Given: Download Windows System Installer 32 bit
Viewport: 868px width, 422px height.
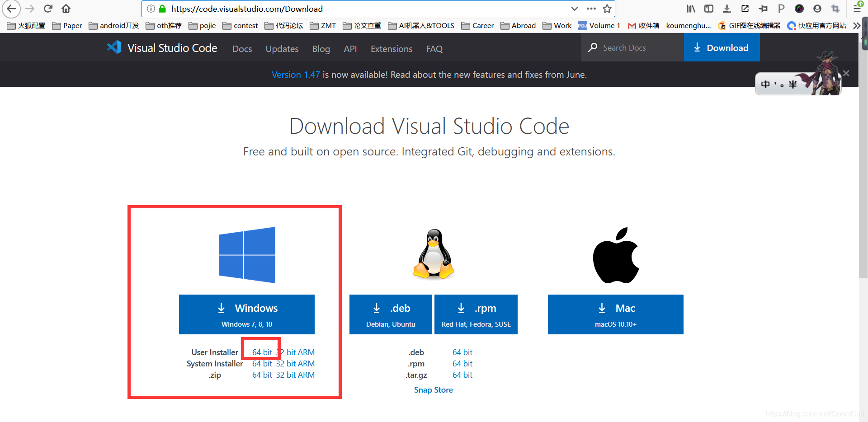Looking at the screenshot, I should click(x=285, y=364).
